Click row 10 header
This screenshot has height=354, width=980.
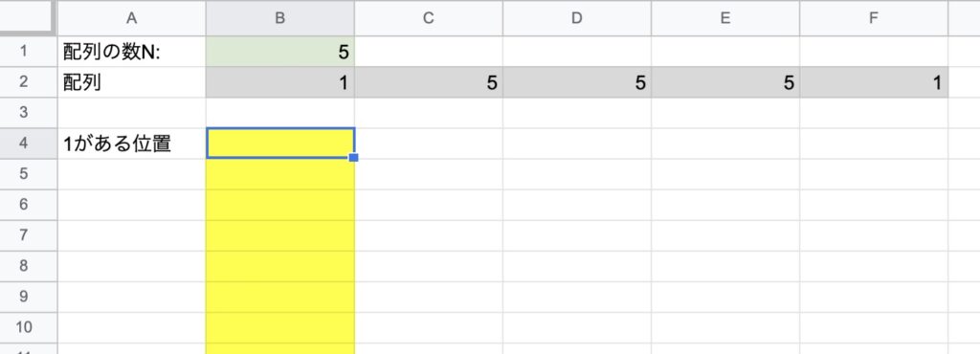[x=28, y=327]
